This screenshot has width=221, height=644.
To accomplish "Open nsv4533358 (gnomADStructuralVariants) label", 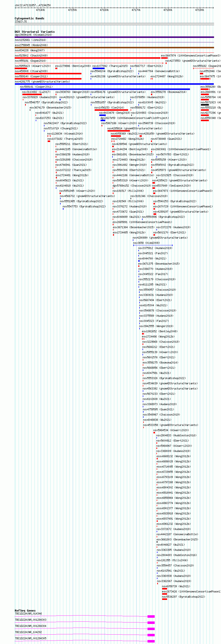I will click(x=171, y=426).
